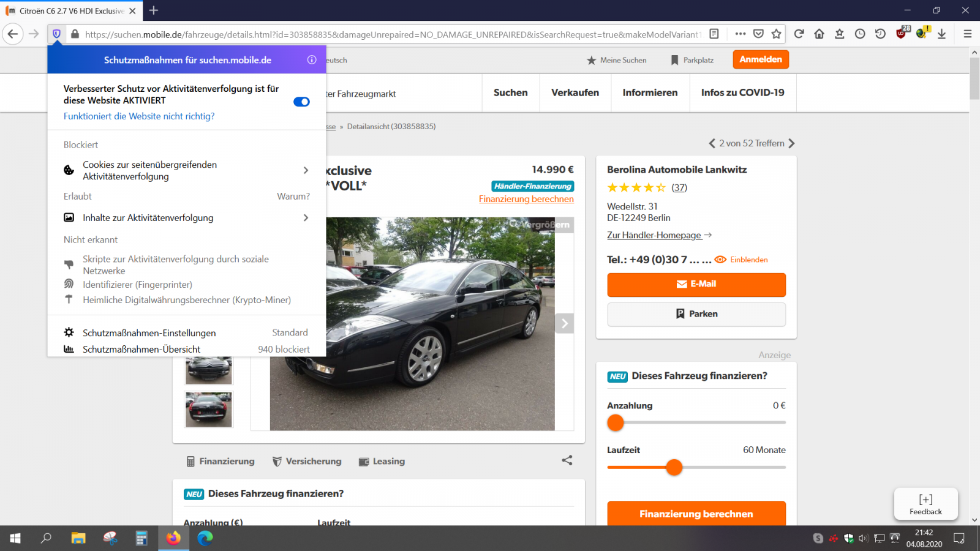The width and height of the screenshot is (980, 551).
Task: Click the share icon below photo
Action: tap(567, 460)
